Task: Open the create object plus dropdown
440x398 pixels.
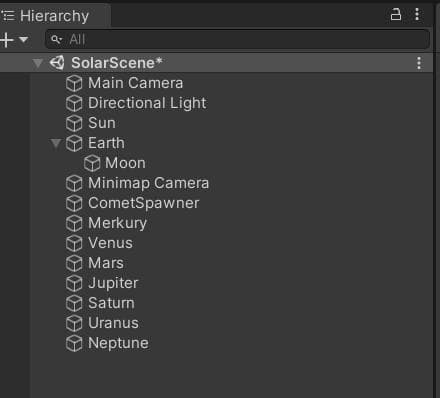Action: click(x=14, y=40)
